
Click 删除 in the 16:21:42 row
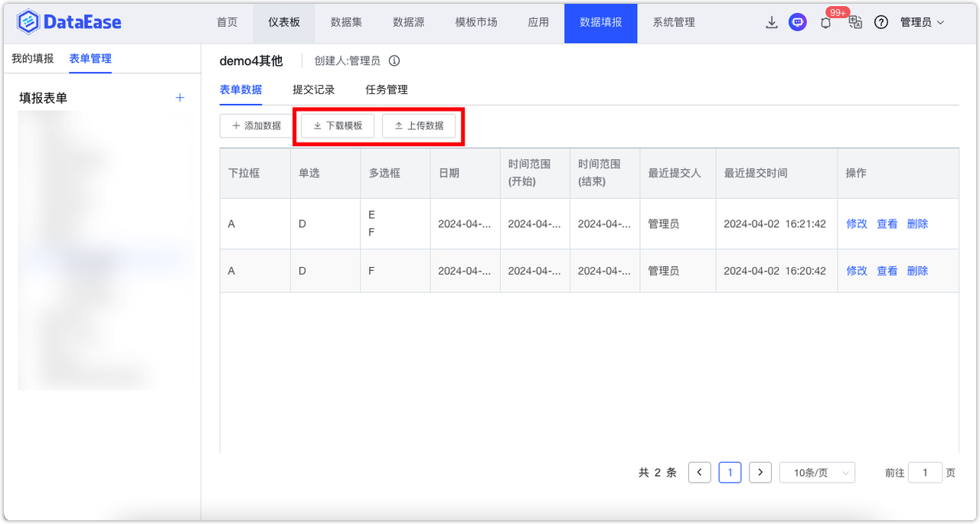coord(917,224)
